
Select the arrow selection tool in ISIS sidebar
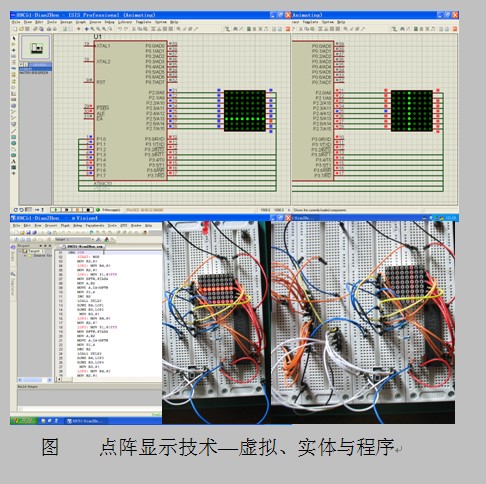click(x=14, y=39)
